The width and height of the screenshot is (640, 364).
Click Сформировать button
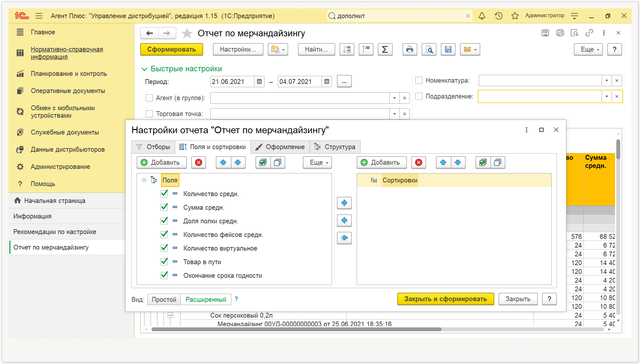point(172,49)
